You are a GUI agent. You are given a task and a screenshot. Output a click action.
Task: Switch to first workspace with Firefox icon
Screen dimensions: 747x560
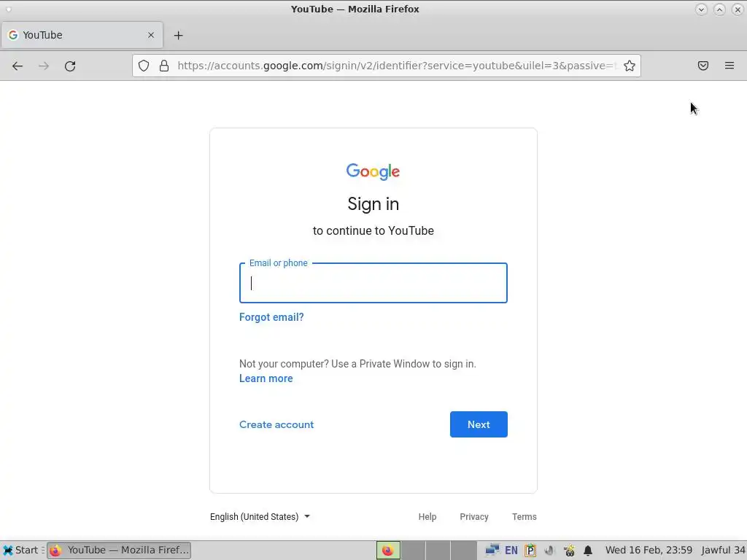click(388, 551)
